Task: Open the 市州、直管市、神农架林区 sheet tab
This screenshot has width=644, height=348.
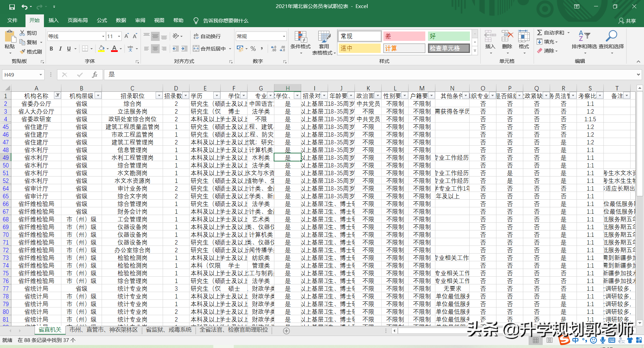Action: click(x=103, y=330)
